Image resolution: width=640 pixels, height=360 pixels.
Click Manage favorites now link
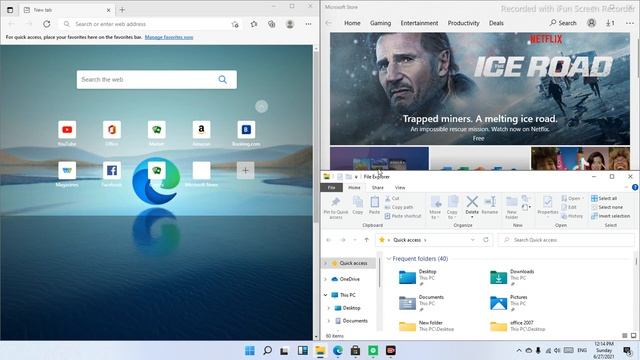(169, 37)
